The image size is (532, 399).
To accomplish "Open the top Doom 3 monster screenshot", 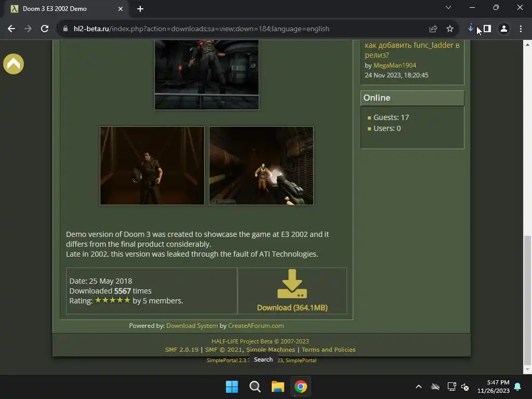I will point(207,75).
